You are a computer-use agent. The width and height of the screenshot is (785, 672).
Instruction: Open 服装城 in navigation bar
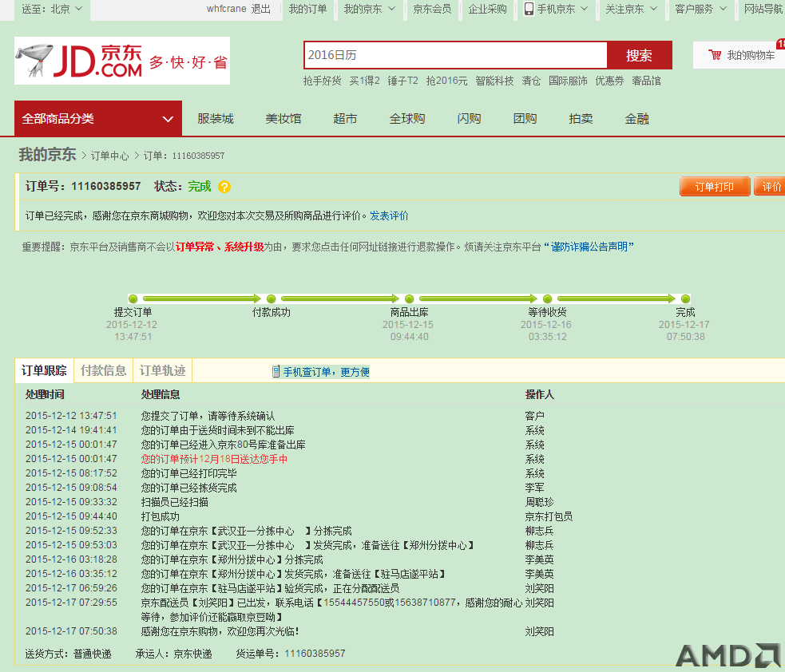(x=216, y=119)
